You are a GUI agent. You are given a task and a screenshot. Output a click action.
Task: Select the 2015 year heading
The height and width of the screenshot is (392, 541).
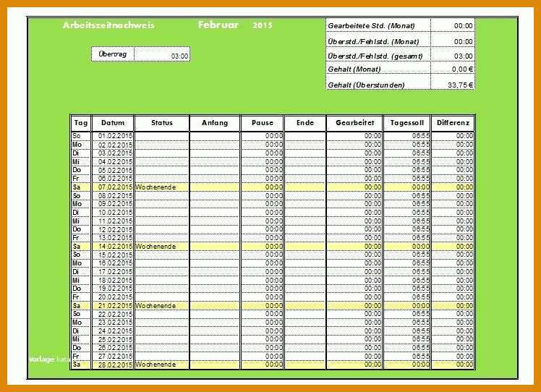[x=263, y=25]
